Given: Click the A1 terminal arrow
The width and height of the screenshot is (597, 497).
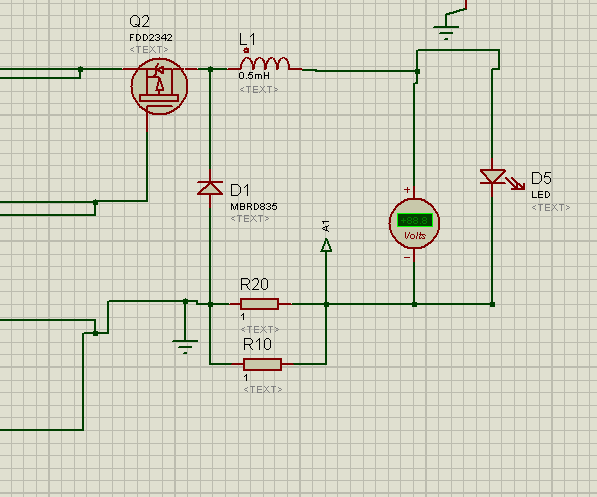Looking at the screenshot, I should point(326,245).
